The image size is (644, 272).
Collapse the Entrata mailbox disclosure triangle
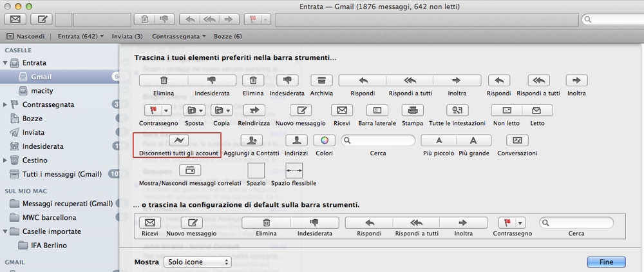[5, 63]
